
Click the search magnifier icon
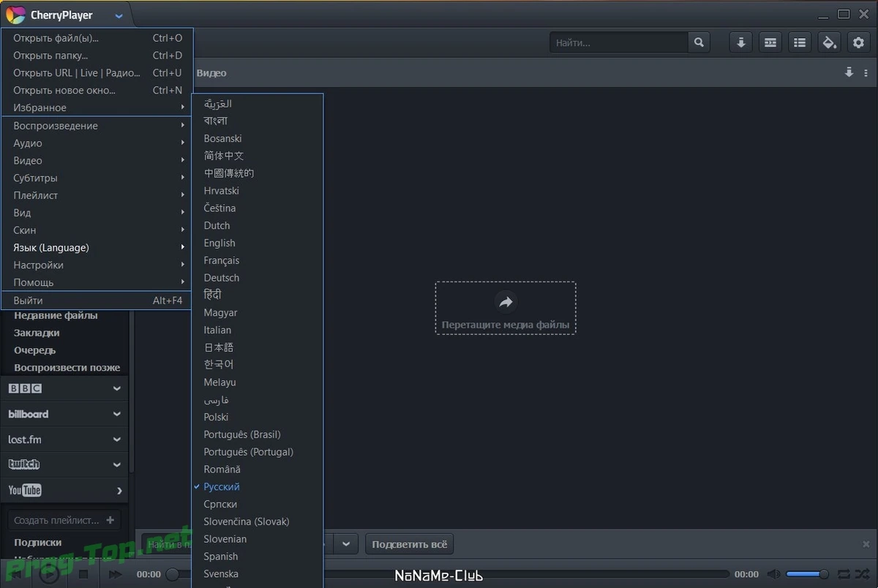[699, 42]
